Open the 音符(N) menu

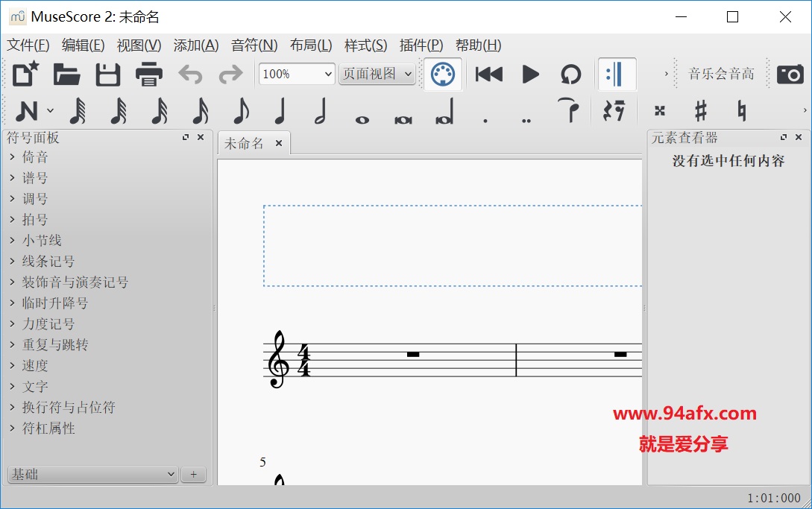[x=254, y=45]
